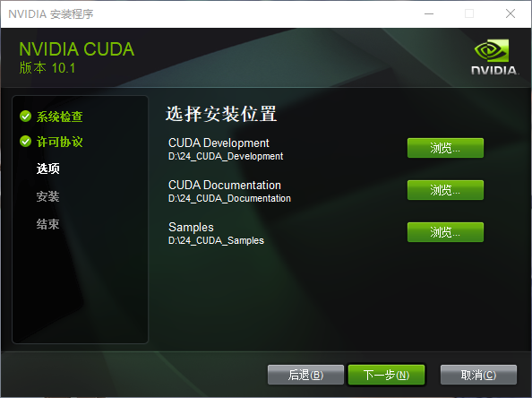The height and width of the screenshot is (398, 532).
Task: Click green checkmark beside 系统检查
Action: 25,117
